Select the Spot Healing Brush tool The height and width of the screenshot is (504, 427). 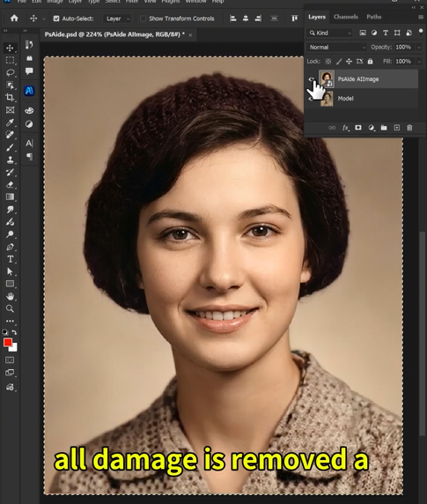[x=10, y=135]
